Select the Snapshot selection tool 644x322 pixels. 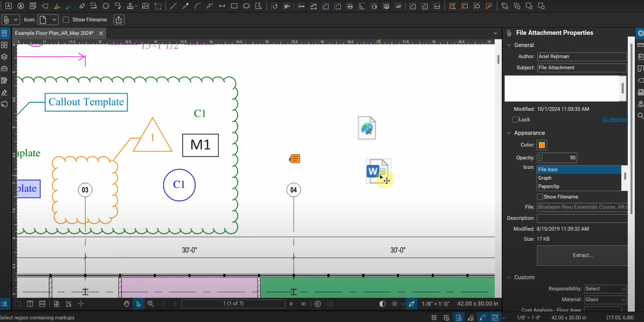tap(158, 6)
